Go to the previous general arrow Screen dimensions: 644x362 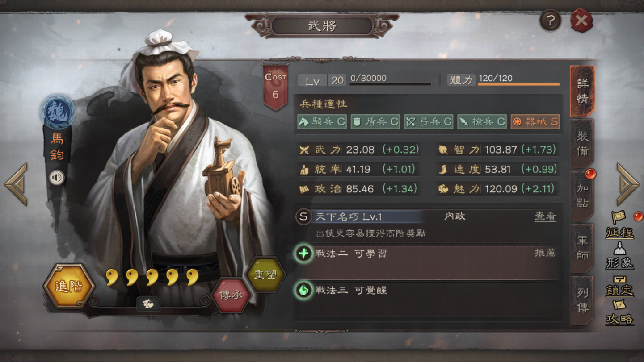16,184
